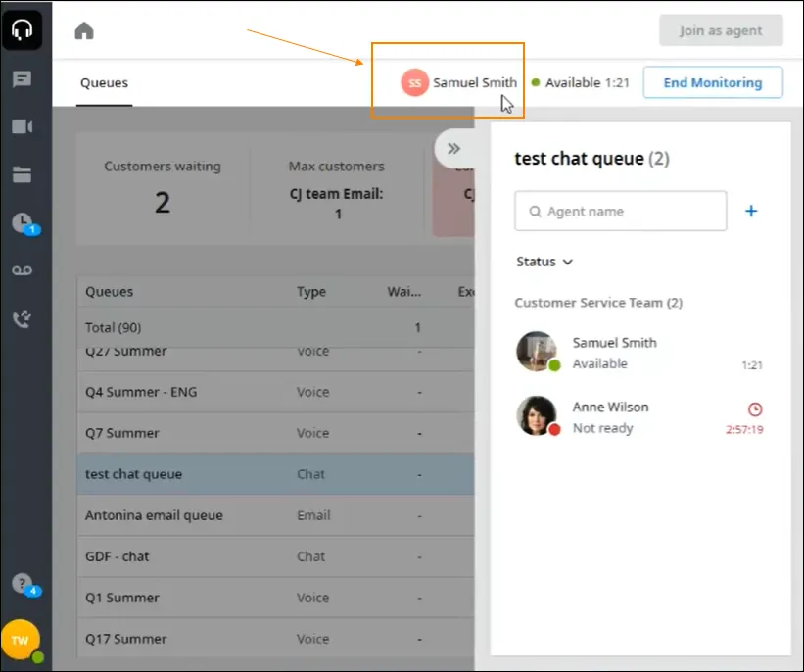The height and width of the screenshot is (672, 804).
Task: Select the Q17 Summer queue row
Action: click(276, 638)
